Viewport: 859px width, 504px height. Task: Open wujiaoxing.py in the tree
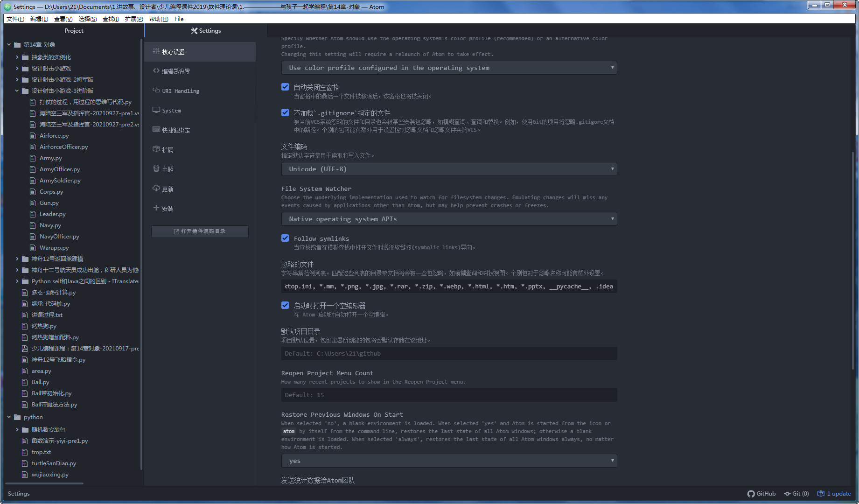coord(50,475)
